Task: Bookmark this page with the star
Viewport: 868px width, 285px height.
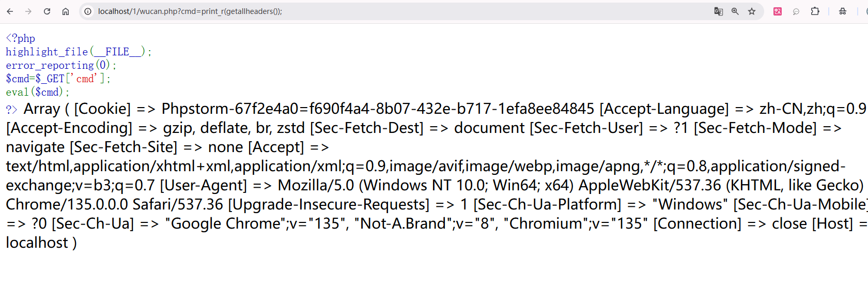Action: pyautogui.click(x=752, y=11)
